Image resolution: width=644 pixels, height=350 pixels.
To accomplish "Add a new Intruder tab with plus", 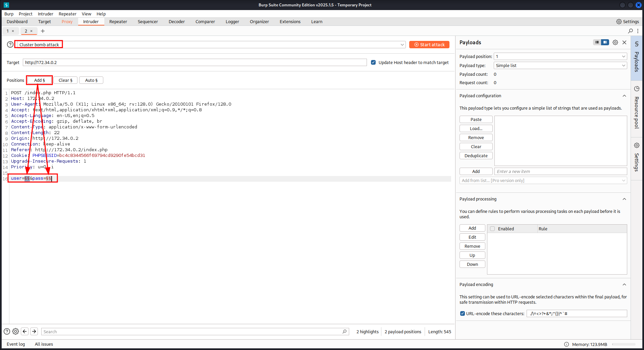I will pyautogui.click(x=43, y=31).
